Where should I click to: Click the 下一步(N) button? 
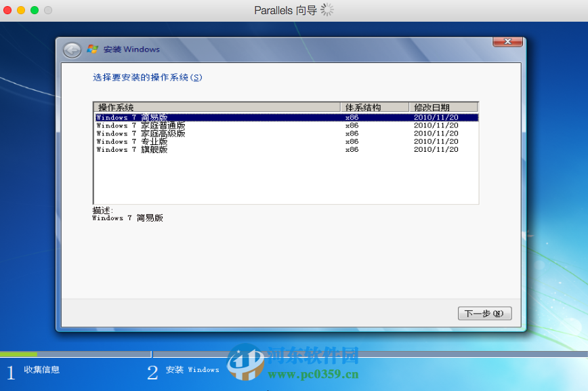coord(484,313)
